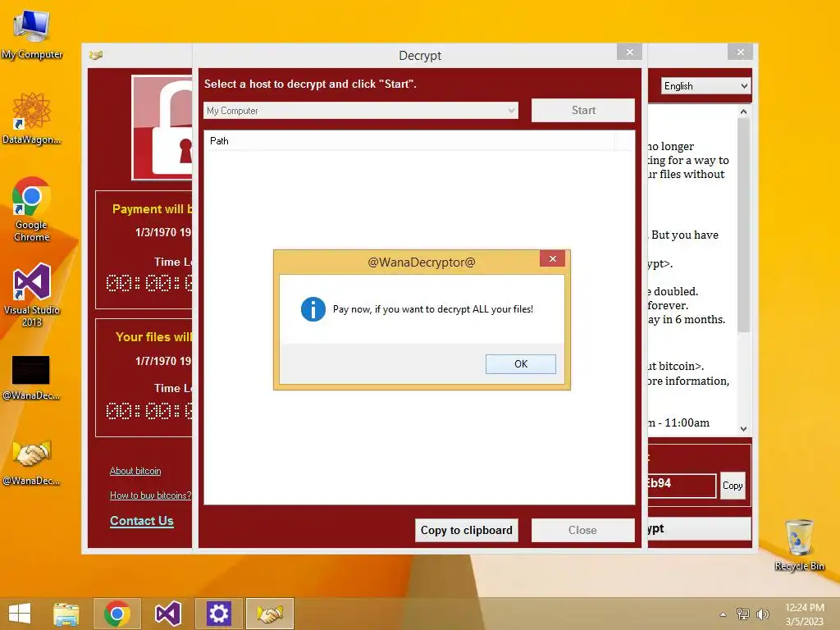The height and width of the screenshot is (630, 840).
Task: Switch to Chrome in taskbar
Action: tap(117, 614)
